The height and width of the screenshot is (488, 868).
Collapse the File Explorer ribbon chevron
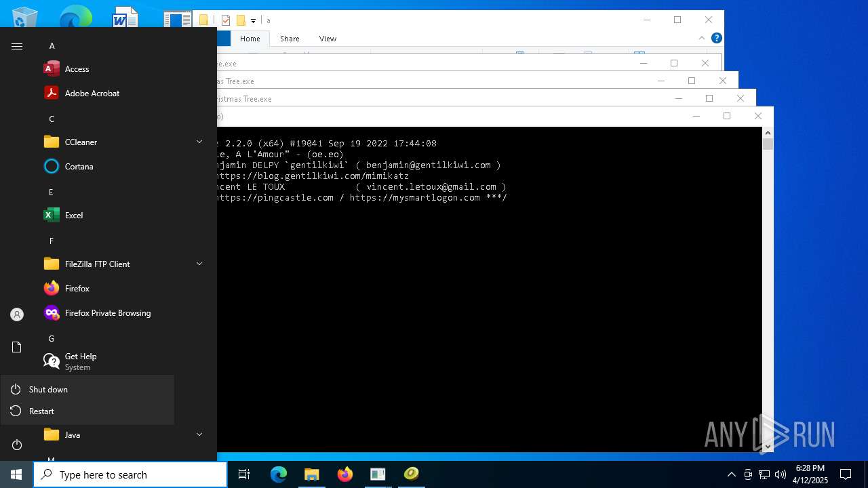pyautogui.click(x=702, y=38)
